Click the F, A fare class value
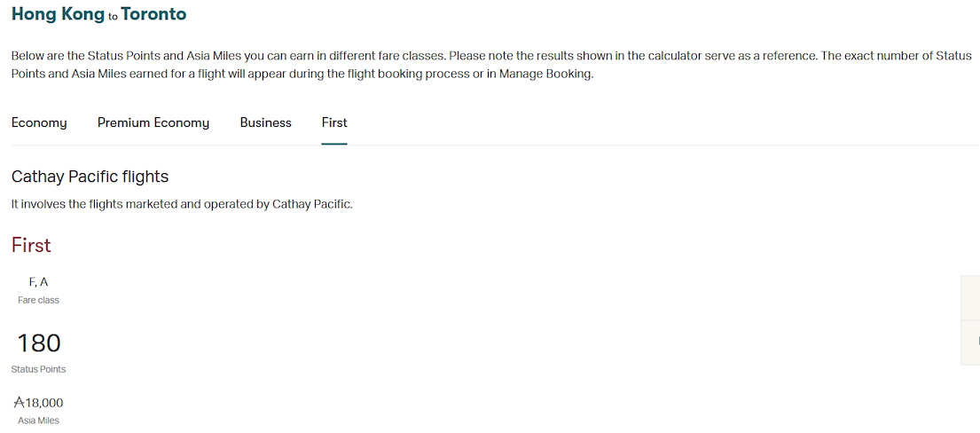Viewport: 980px width, 433px height. click(38, 282)
